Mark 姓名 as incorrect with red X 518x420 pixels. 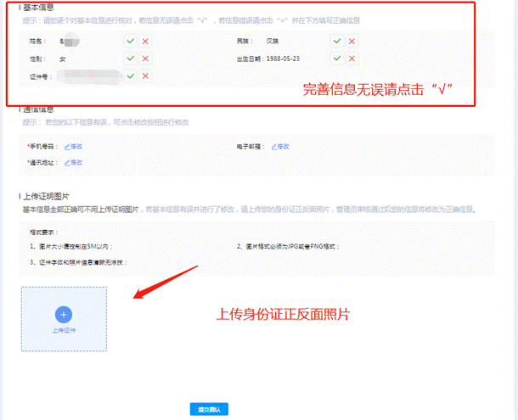coord(146,41)
